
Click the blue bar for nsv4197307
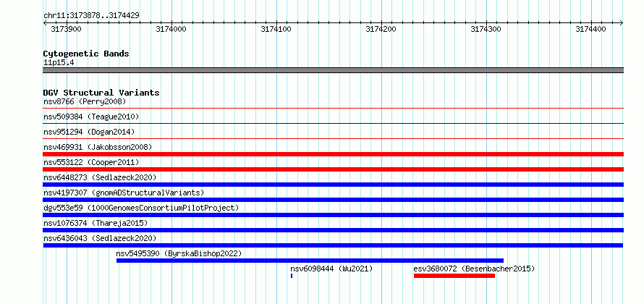[x=333, y=200]
